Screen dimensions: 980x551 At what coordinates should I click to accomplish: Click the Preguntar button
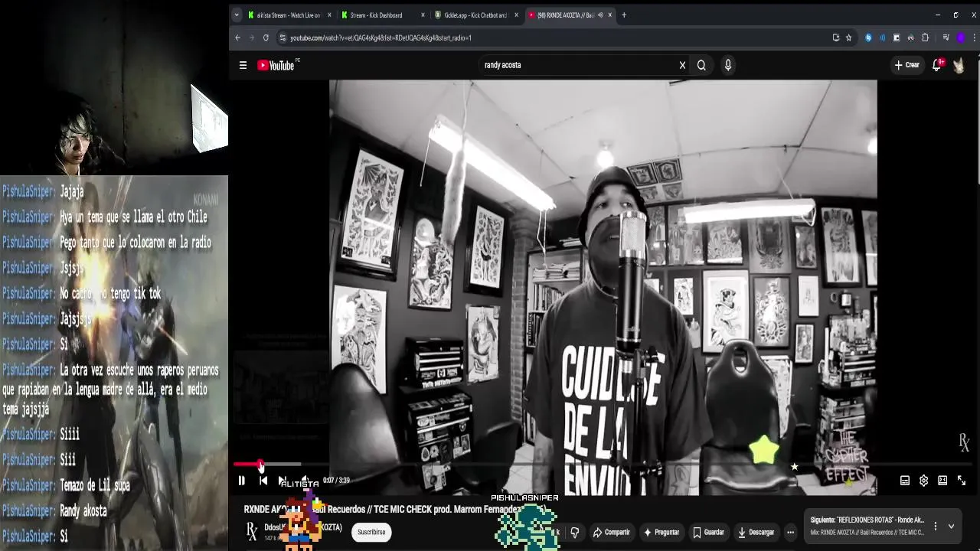[x=661, y=532]
